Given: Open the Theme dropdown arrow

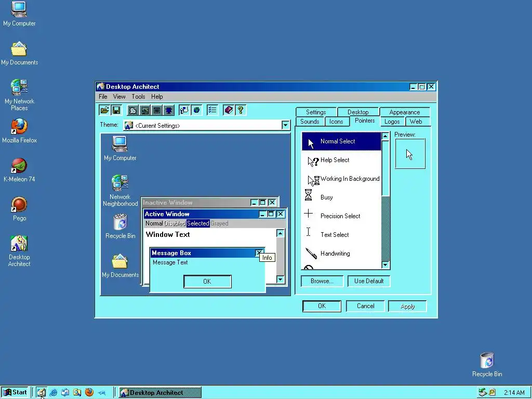Looking at the screenshot, I should pos(285,125).
